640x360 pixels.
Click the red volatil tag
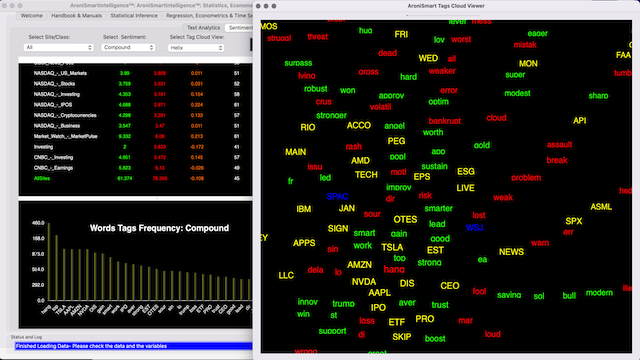(380, 107)
